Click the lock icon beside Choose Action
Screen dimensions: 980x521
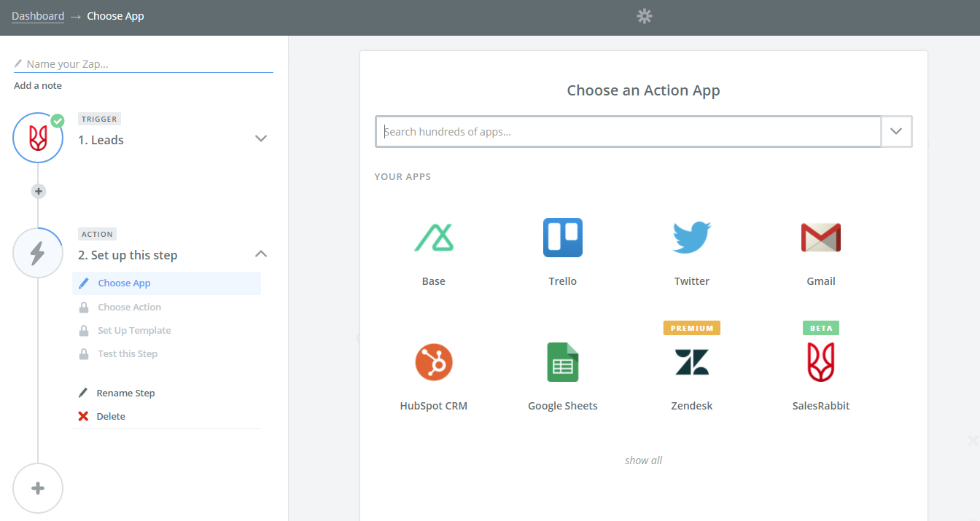84,307
